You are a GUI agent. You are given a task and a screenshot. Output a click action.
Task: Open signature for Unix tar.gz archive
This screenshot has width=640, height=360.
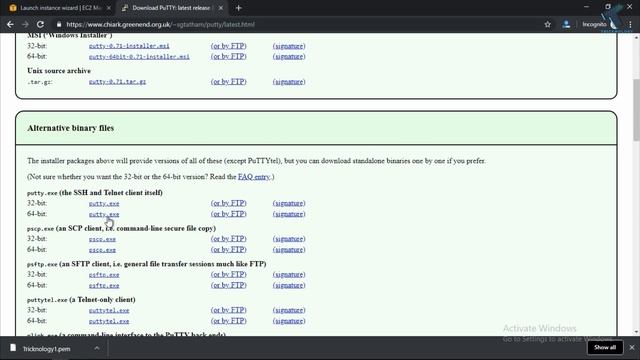click(289, 82)
